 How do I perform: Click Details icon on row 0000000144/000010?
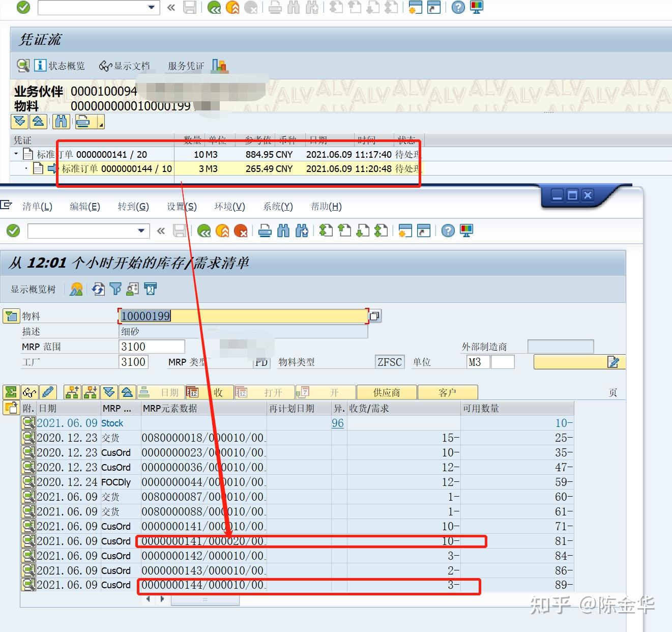click(x=28, y=585)
